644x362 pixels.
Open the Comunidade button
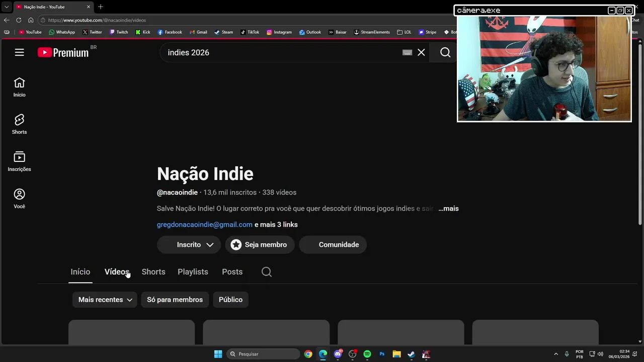tap(333, 245)
